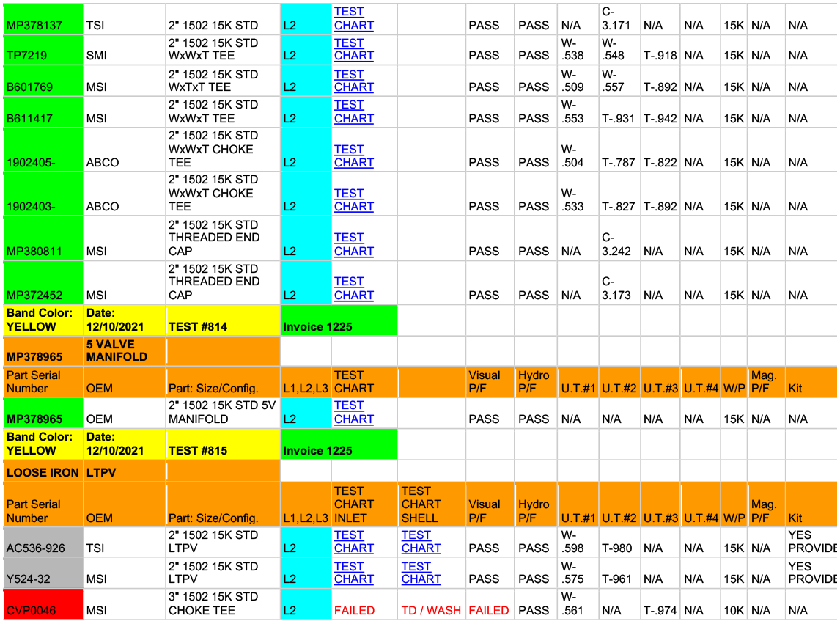Open TEST CHART link for MP380811
The width and height of the screenshot is (840, 624).
pos(353,244)
